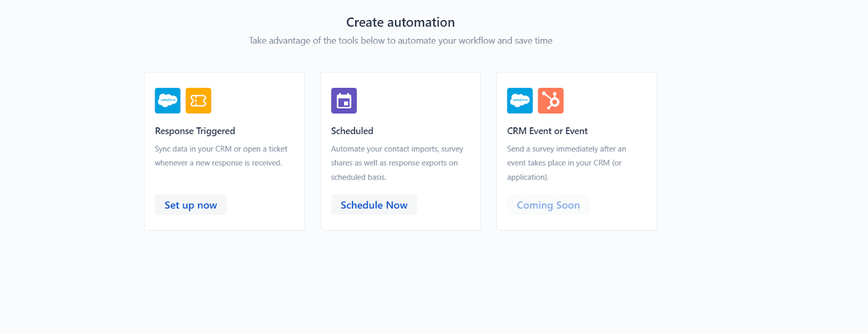Click the subtitle about automating your workflow
868x334 pixels.
(x=400, y=41)
